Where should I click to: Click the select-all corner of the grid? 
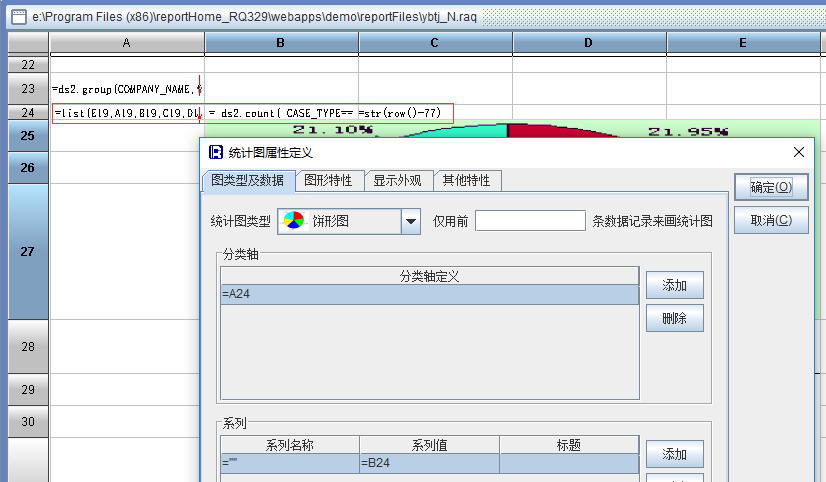(x=28, y=43)
